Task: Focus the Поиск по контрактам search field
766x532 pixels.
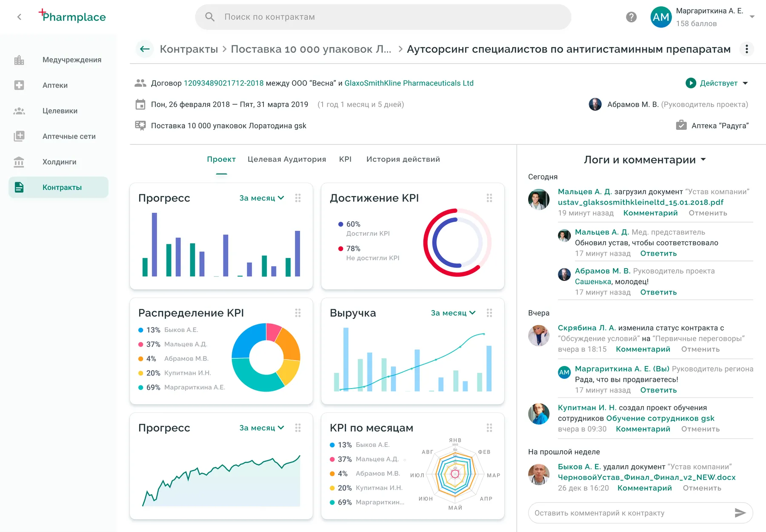Action: click(383, 17)
